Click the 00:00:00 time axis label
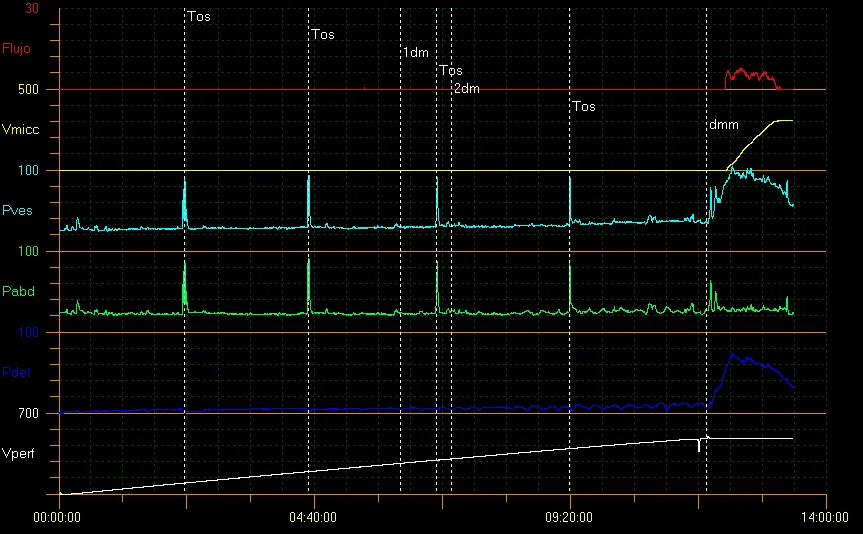863x534 pixels. 58,519
